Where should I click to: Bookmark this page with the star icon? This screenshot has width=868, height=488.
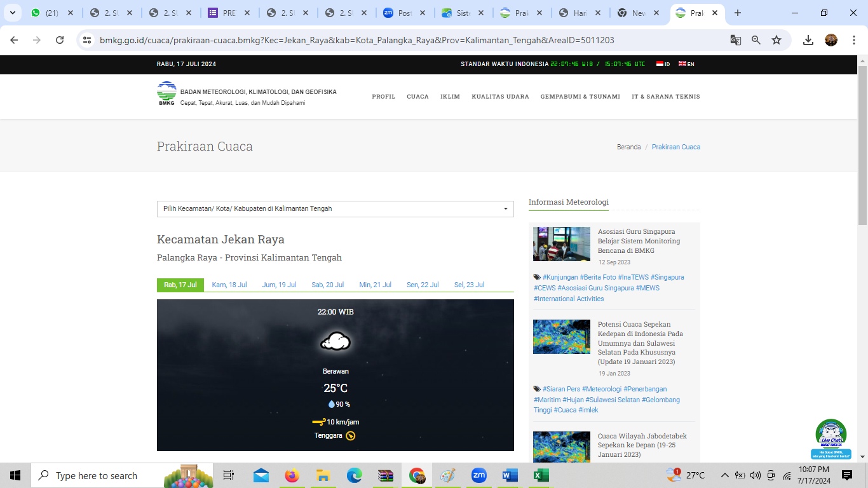pos(776,40)
